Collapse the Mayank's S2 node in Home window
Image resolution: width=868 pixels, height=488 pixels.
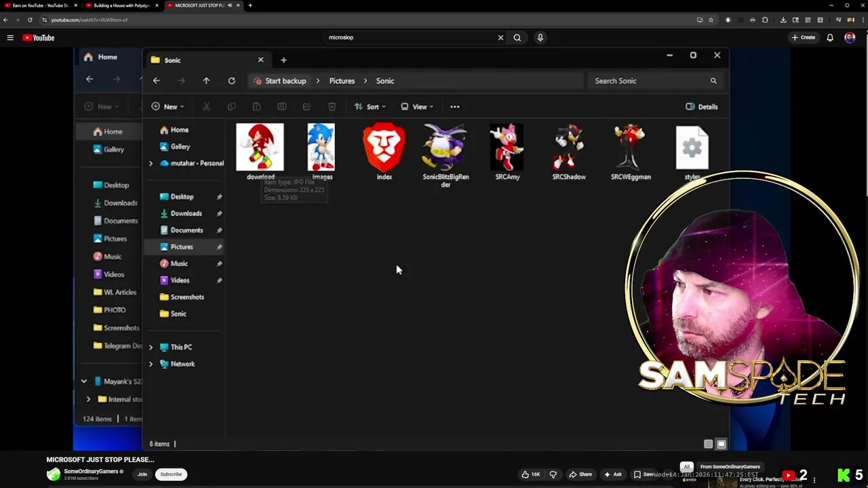(83, 382)
